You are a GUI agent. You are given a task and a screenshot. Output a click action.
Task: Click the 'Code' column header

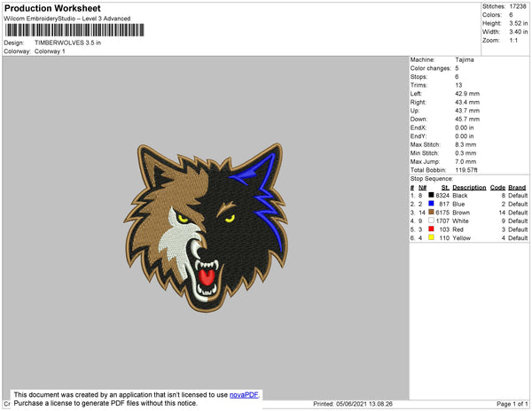(497, 188)
